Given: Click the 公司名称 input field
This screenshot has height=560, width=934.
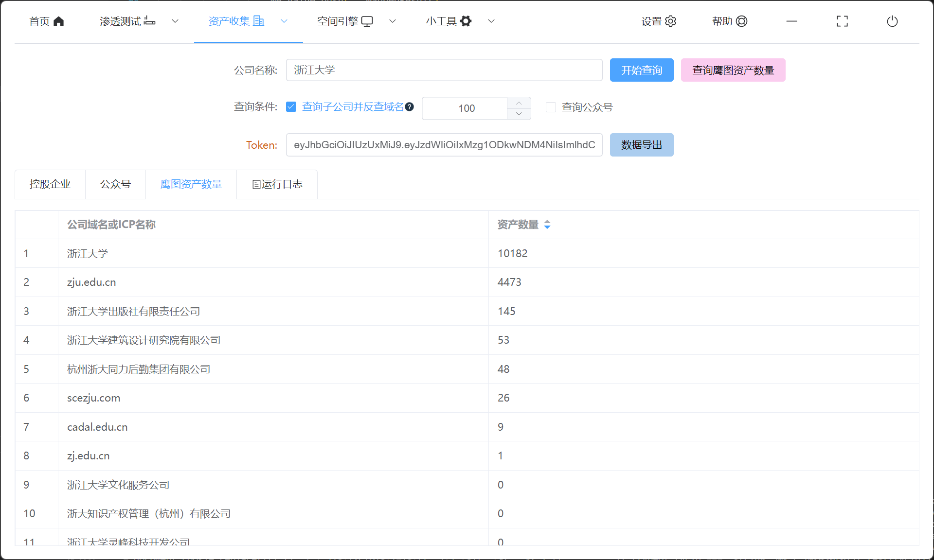Looking at the screenshot, I should [x=444, y=70].
